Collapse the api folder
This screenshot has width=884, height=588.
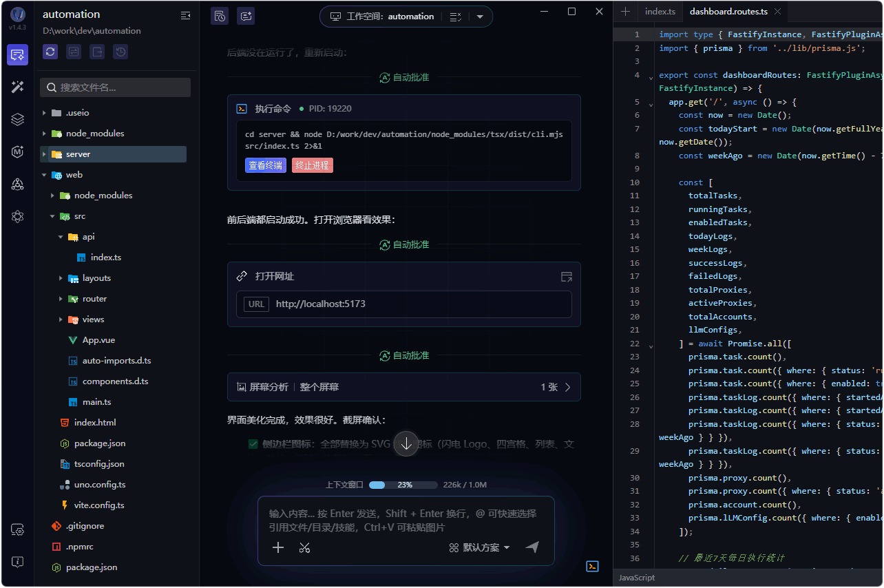pos(61,237)
